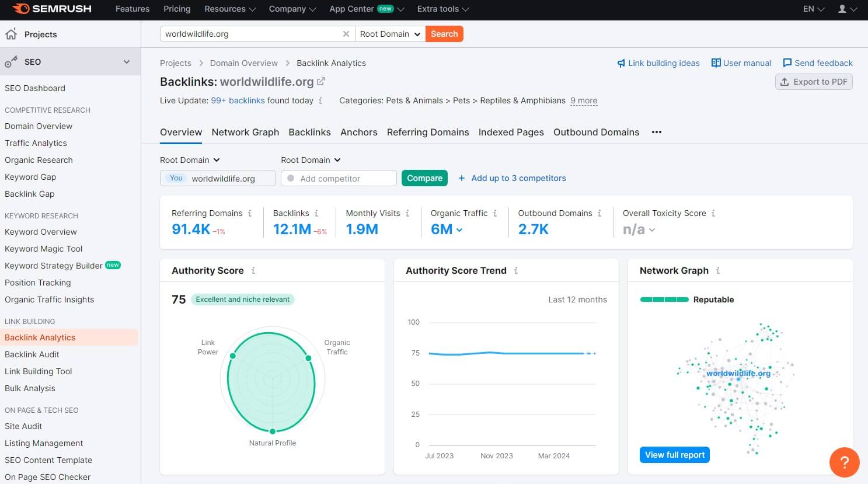Switch to the Outbound Domains tab
The image size is (868, 484).
(596, 132)
